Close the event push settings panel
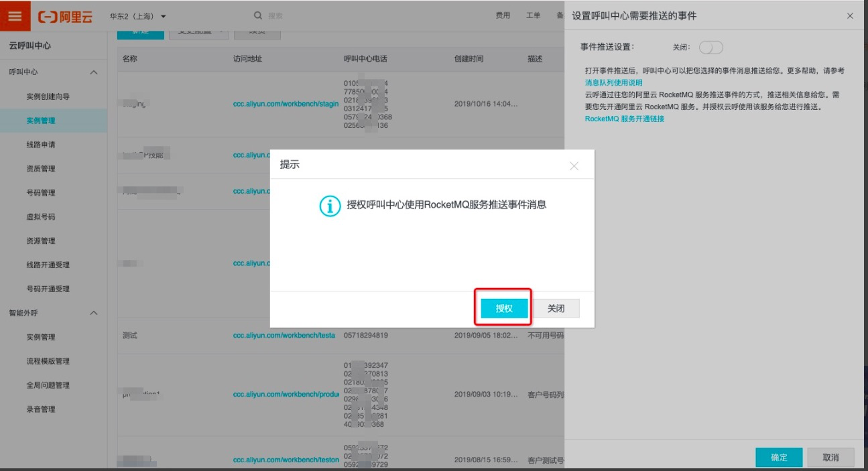This screenshot has width=868, height=471. click(x=851, y=16)
